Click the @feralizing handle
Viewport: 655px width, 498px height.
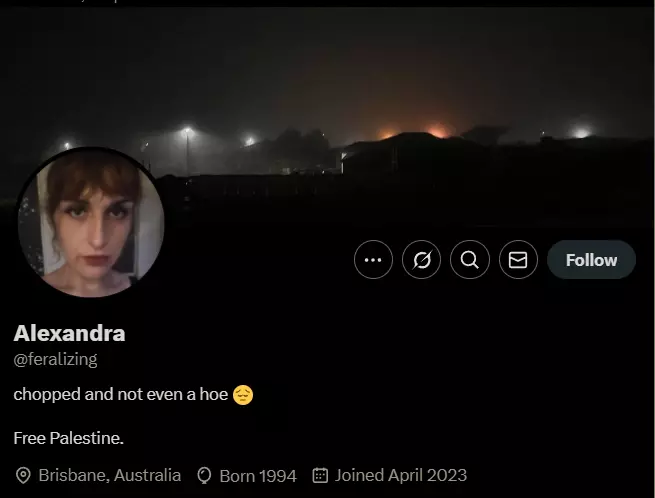[x=56, y=359]
